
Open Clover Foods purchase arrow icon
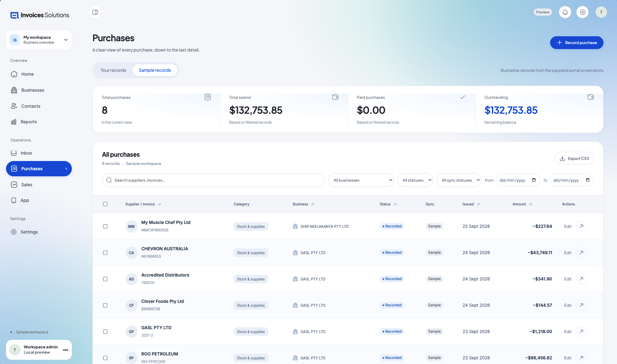581,305
